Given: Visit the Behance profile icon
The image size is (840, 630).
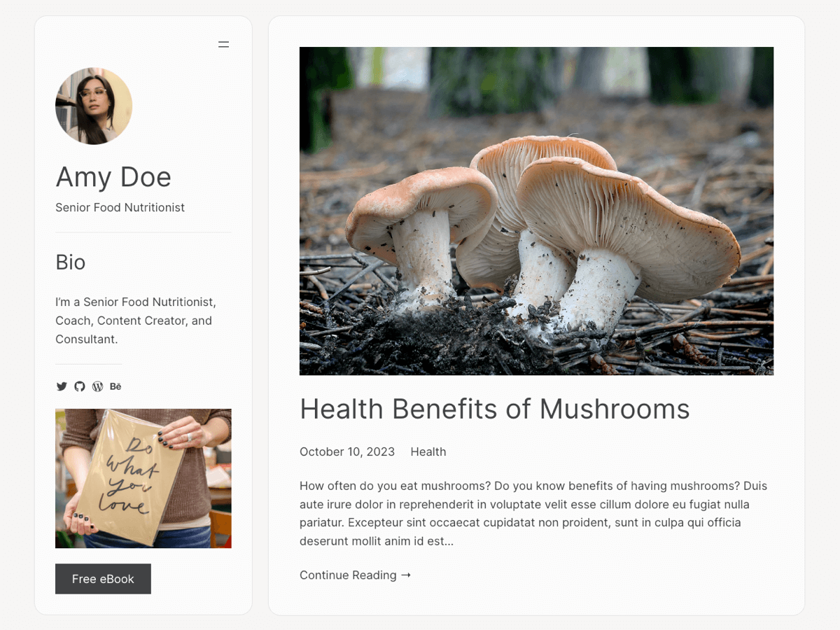Looking at the screenshot, I should pyautogui.click(x=115, y=386).
